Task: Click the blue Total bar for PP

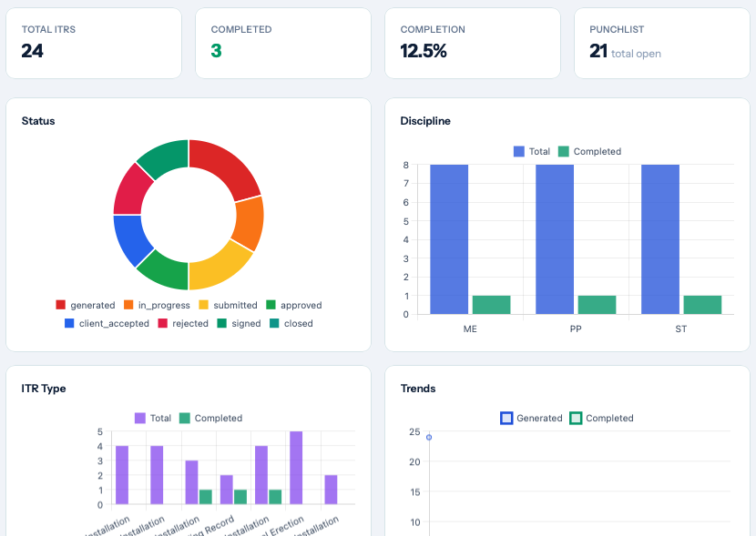Action: [x=555, y=239]
